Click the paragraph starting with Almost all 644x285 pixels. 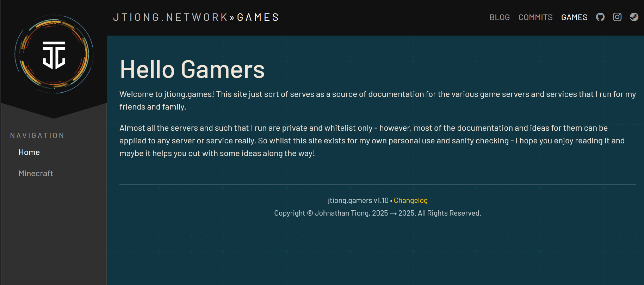click(372, 141)
